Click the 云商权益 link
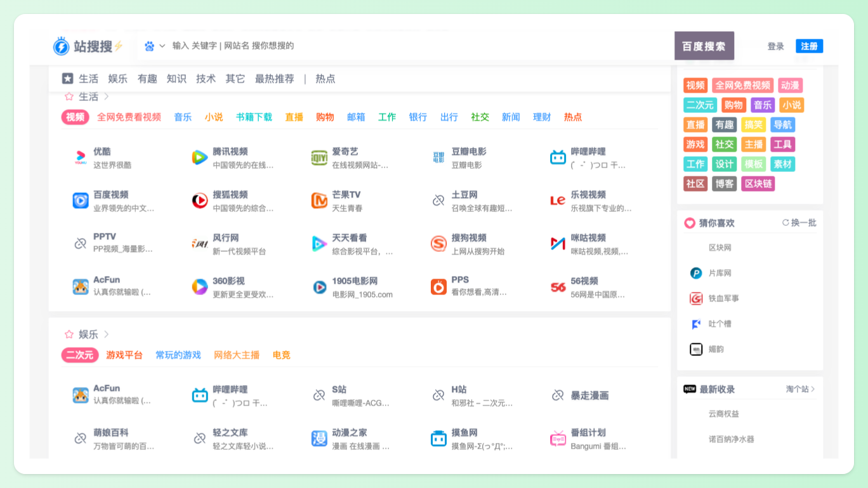The height and width of the screenshot is (488, 868). 723,414
